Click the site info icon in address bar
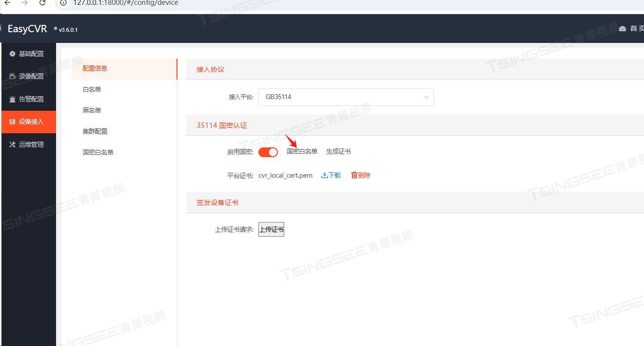 click(x=62, y=3)
